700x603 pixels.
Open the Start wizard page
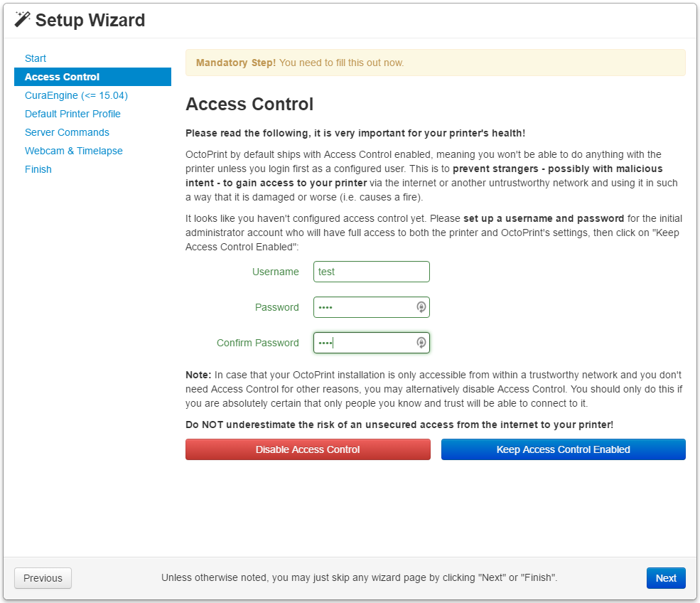pyautogui.click(x=36, y=58)
